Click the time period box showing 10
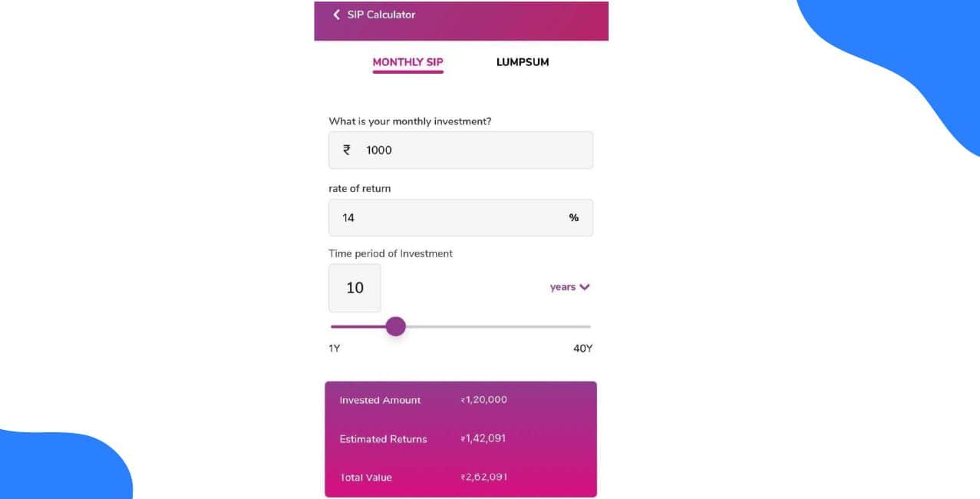The height and width of the screenshot is (499, 980). [355, 288]
